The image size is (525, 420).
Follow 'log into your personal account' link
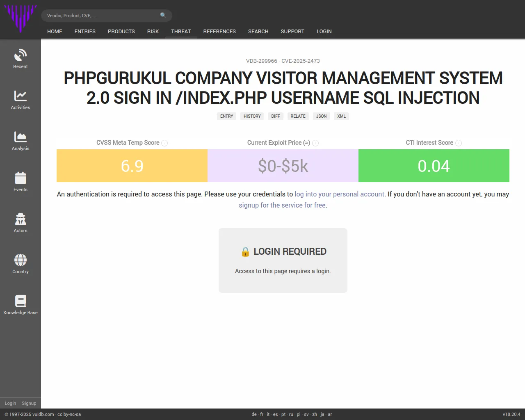pos(340,194)
